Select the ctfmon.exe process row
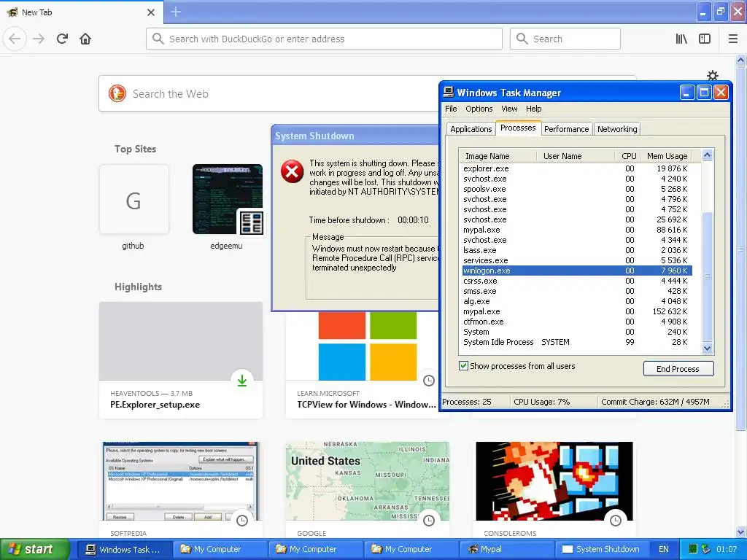 577,322
